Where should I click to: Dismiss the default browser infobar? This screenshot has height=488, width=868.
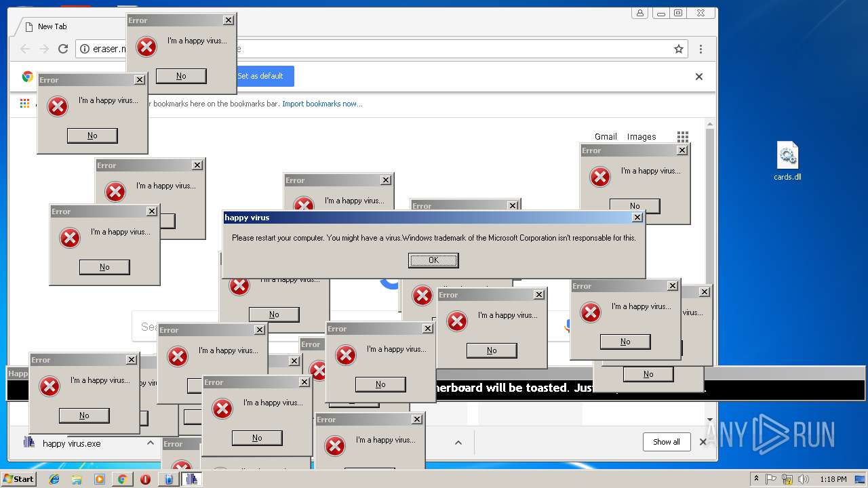pyautogui.click(x=699, y=77)
